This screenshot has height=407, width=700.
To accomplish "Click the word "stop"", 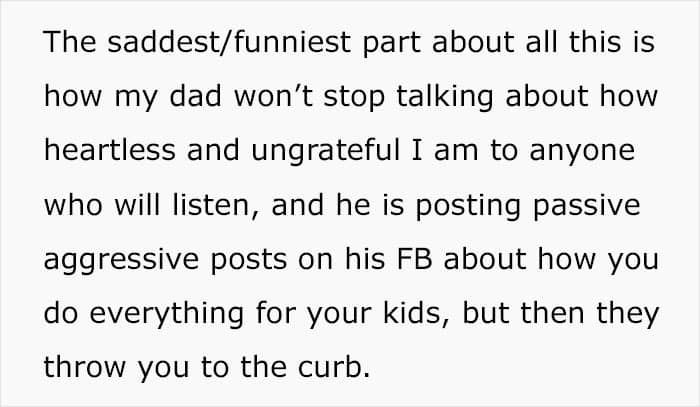I will pyautogui.click(x=354, y=98).
